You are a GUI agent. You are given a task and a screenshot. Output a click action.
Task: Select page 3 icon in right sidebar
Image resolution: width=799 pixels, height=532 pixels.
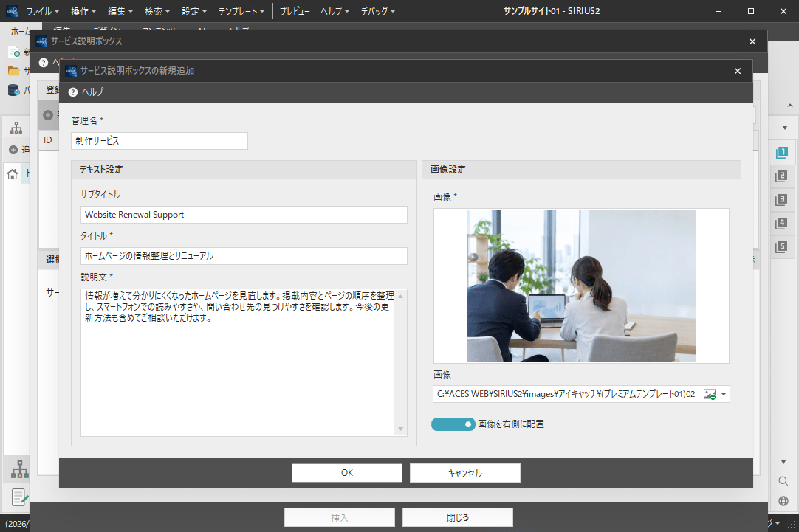[x=781, y=199]
